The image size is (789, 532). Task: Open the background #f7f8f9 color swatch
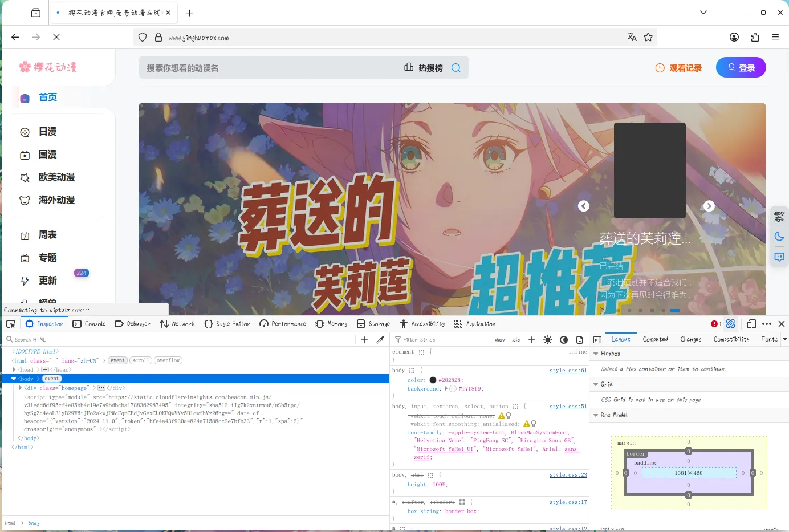tap(453, 388)
